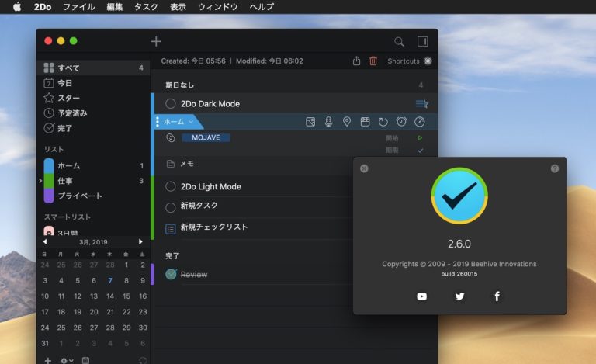Select the すべて list in the sidebar
The height and width of the screenshot is (364, 596).
coord(93,68)
